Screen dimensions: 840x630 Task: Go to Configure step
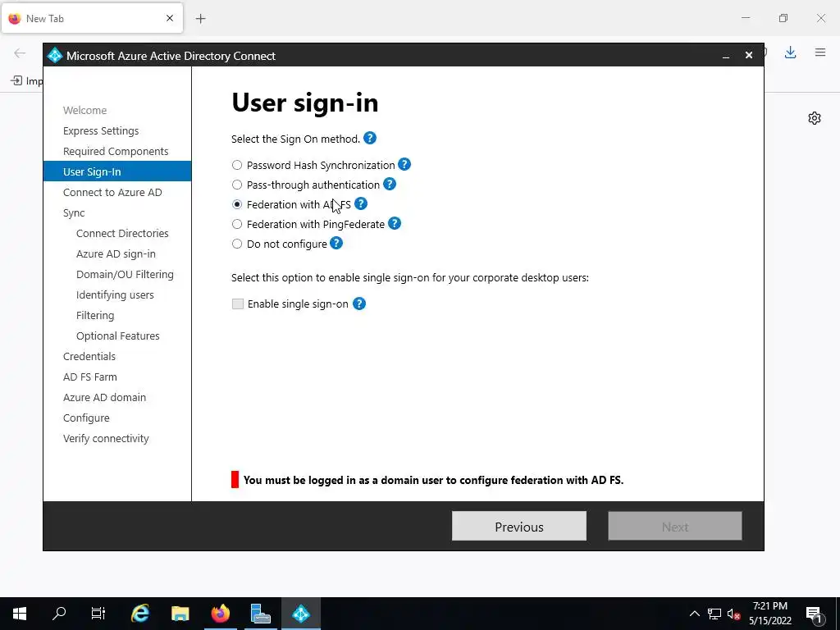pos(86,418)
